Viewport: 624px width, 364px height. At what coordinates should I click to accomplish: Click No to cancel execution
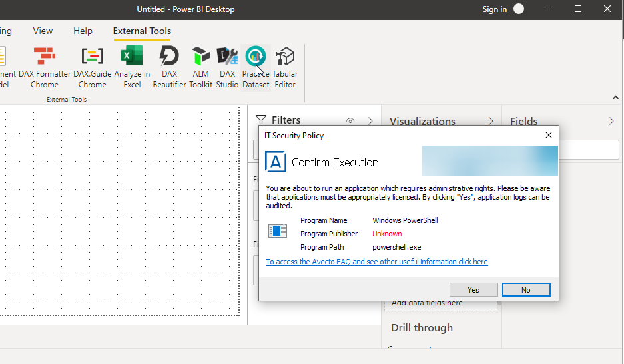coord(526,290)
